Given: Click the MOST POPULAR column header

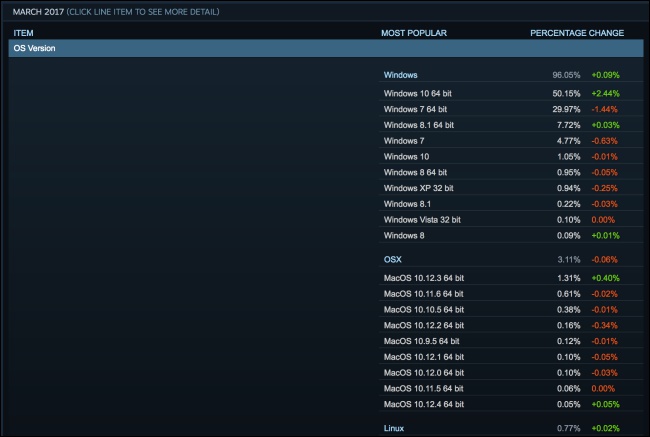Looking at the screenshot, I should [x=414, y=33].
